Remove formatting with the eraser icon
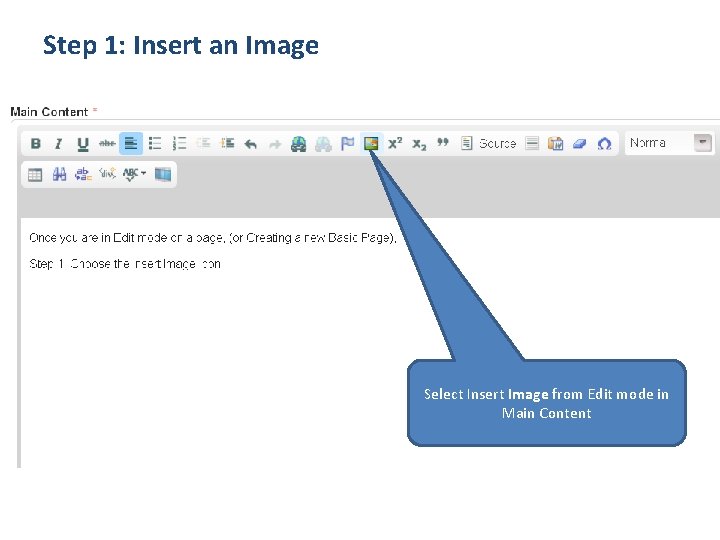 pos(579,144)
